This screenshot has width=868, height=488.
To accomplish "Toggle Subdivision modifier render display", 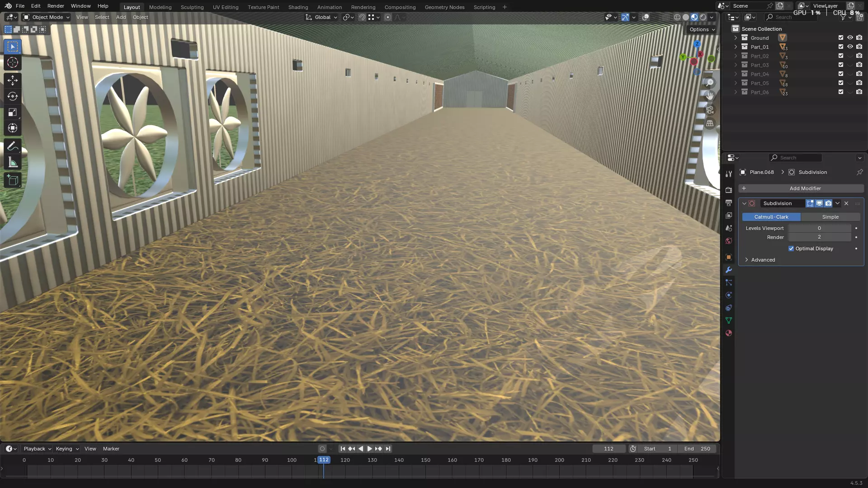I will (828, 203).
